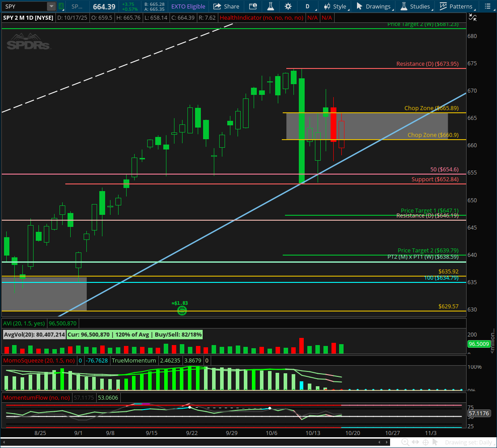Click the Resistance (D) ($673.95) label
The height and width of the screenshot is (448, 497).
(427, 64)
